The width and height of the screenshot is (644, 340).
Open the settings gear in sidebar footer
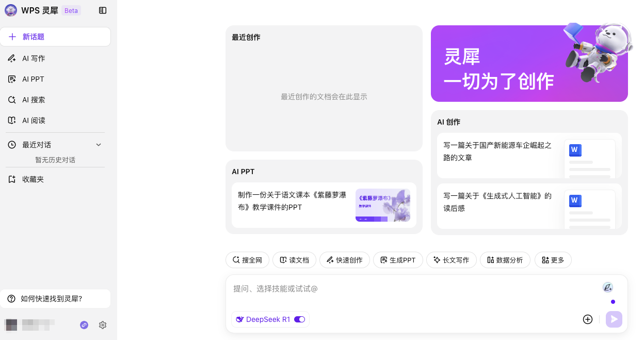pos(103,325)
